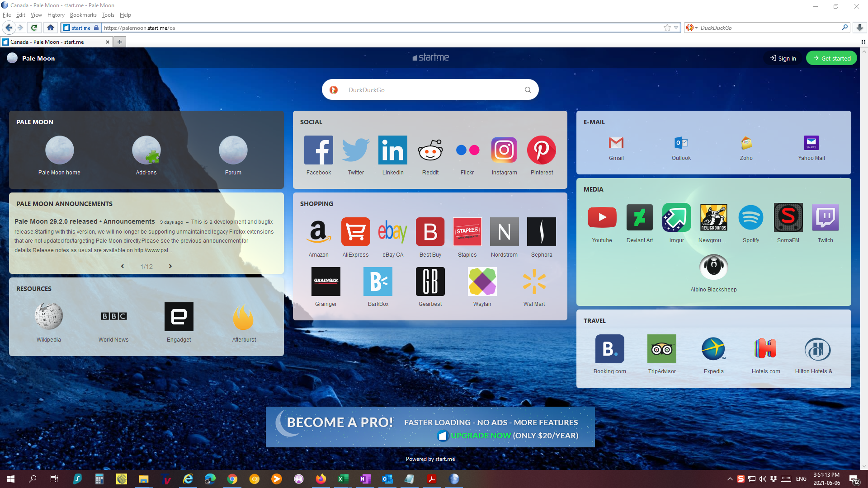Open the Amazon shopping icon
Viewport: 868px width, 488px height.
click(319, 232)
